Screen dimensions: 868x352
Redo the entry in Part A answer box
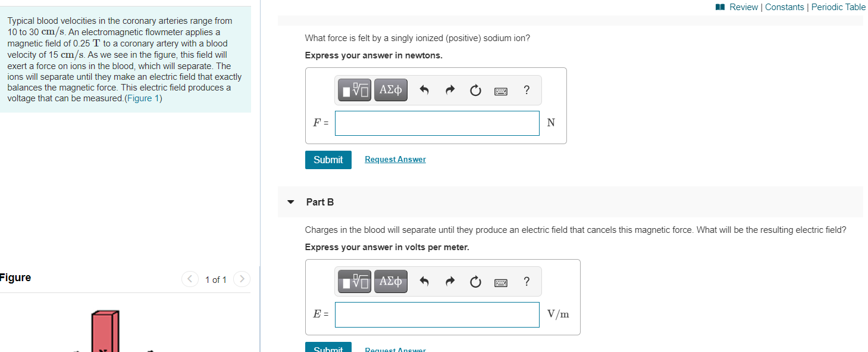(450, 90)
